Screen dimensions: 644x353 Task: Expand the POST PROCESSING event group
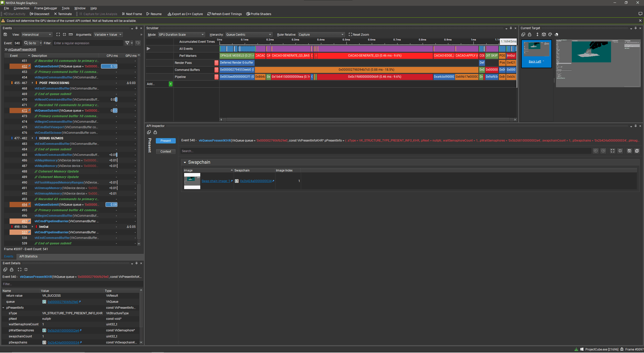tap(32, 83)
